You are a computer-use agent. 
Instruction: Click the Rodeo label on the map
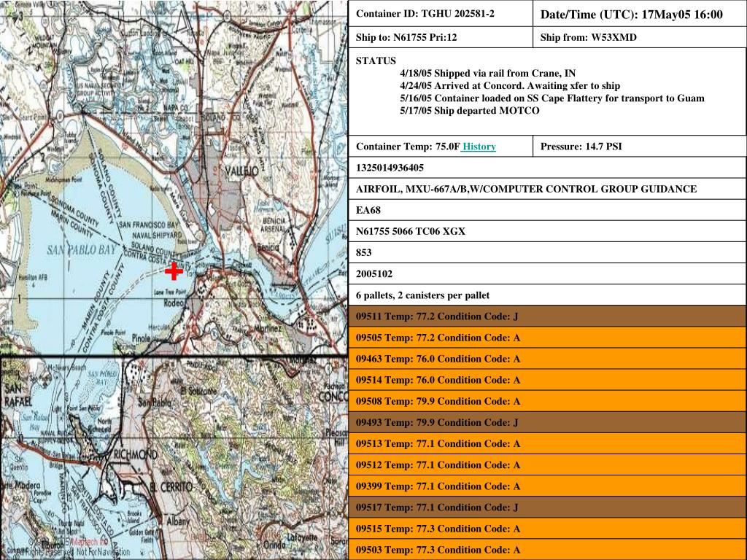pyautogui.click(x=174, y=303)
